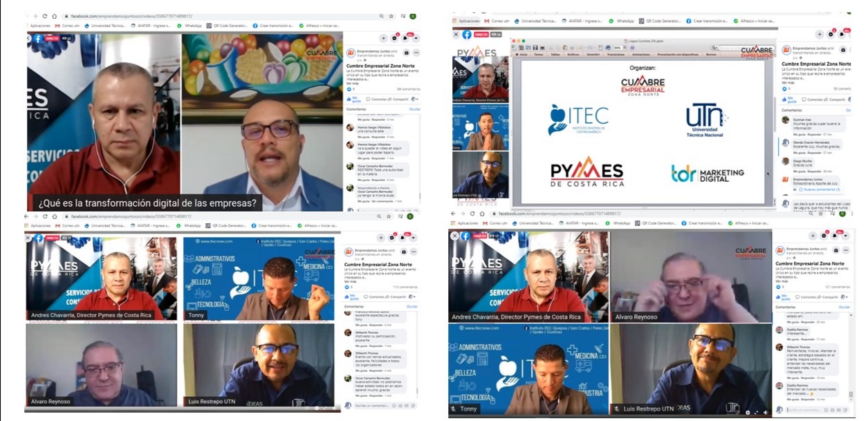Screen dimensions: 868x421
Task: Open three-dots post options in bottom-right window
Action: coord(846,250)
